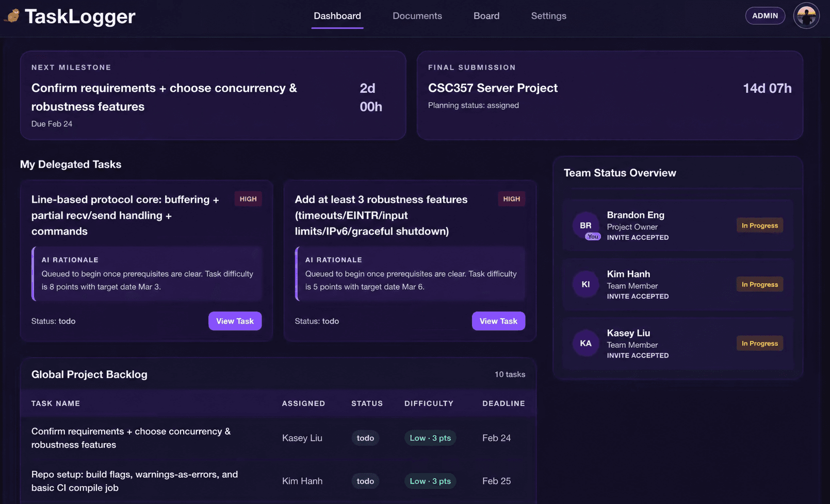Click HIGH badge on protocol core card

coord(248,199)
